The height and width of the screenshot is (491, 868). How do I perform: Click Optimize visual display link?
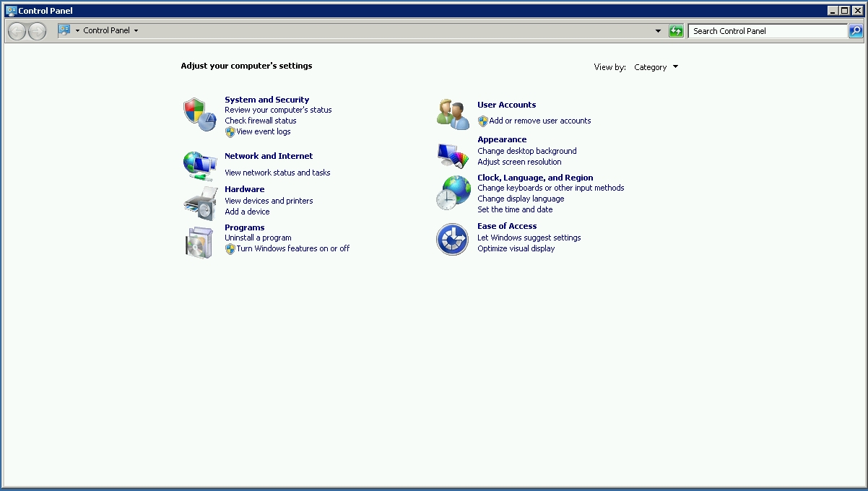516,248
